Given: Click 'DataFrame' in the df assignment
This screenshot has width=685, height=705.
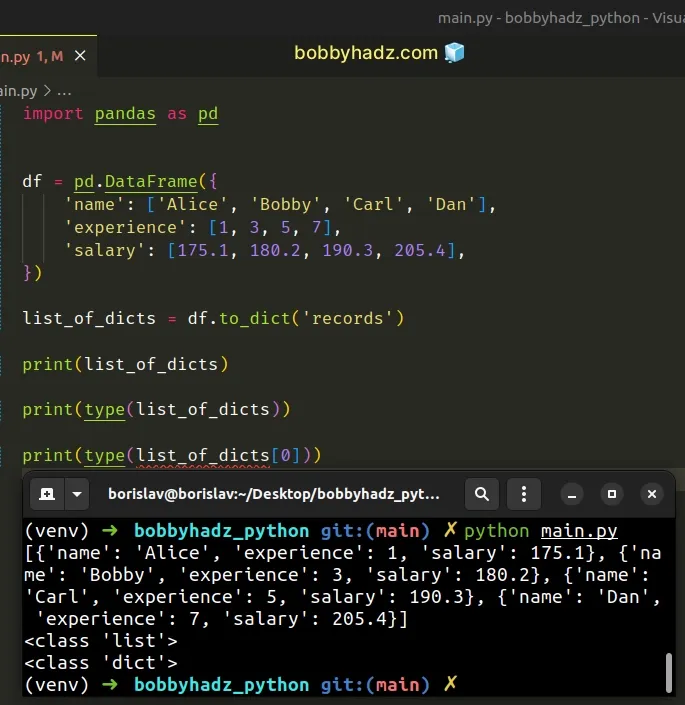Looking at the screenshot, I should point(151,182).
